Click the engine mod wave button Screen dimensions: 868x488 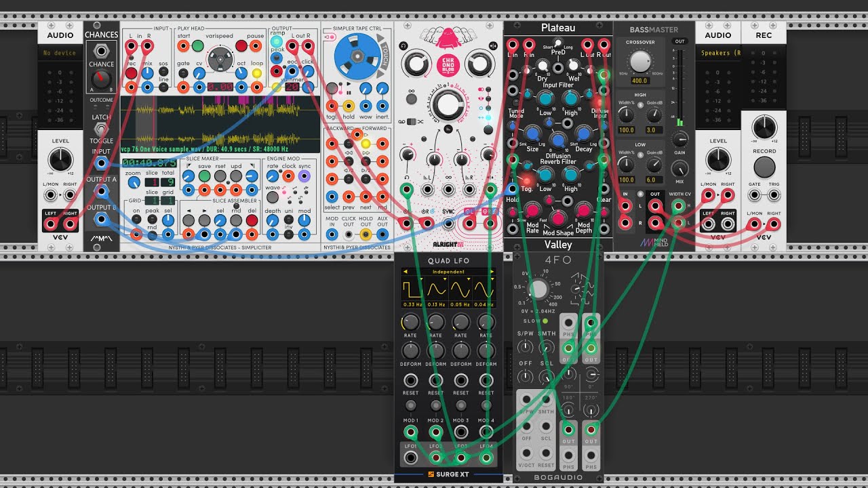coord(272,197)
